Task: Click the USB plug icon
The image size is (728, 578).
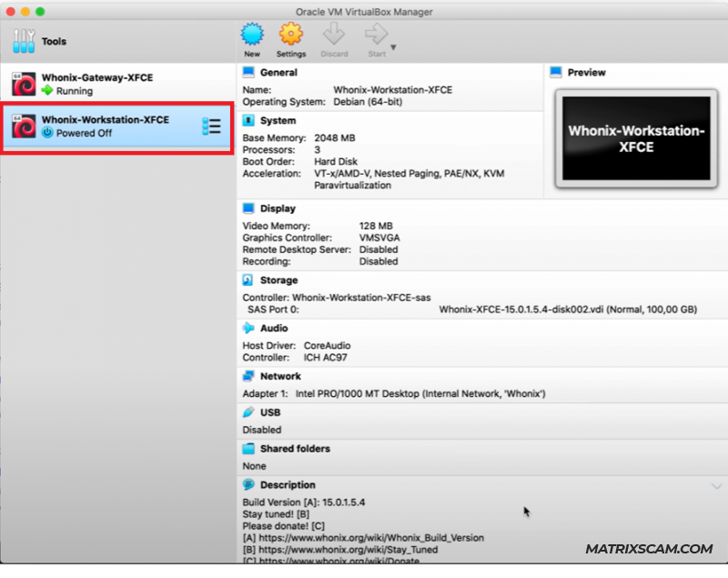Action: [248, 412]
